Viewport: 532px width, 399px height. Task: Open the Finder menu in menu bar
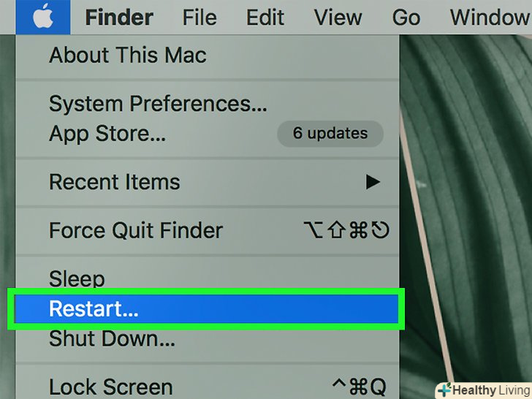(120, 17)
